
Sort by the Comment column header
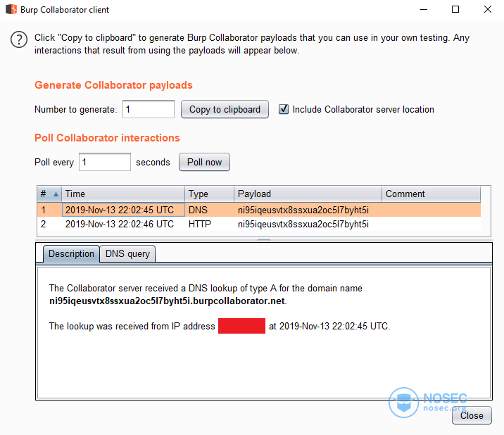pos(431,194)
